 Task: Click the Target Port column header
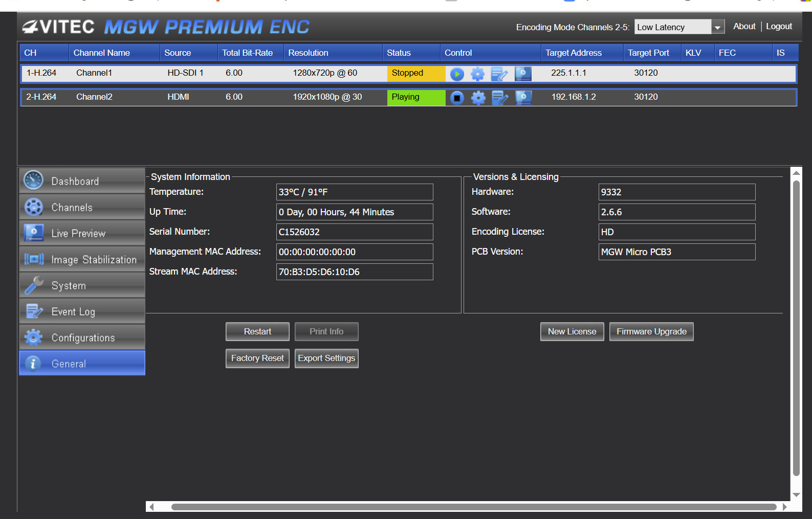[652, 53]
